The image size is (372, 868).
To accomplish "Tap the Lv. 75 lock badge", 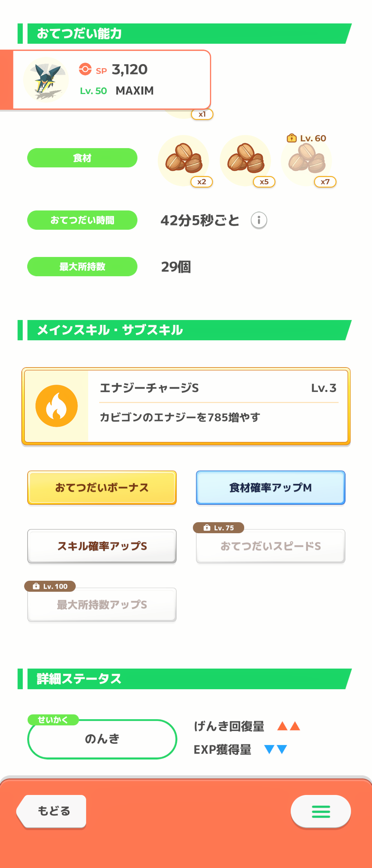I will [x=219, y=528].
